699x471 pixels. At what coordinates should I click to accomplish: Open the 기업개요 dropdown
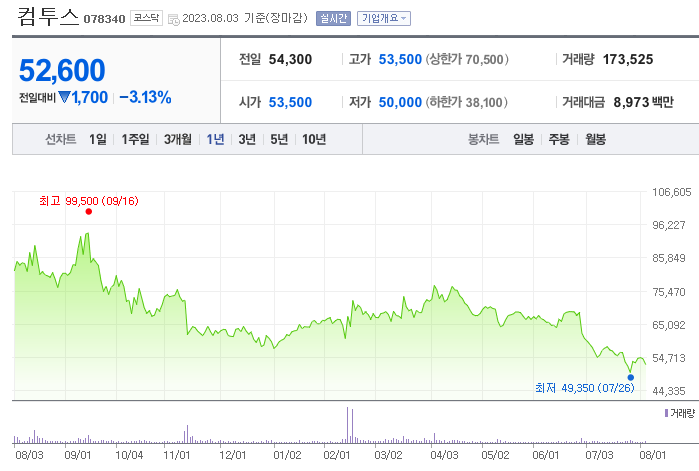(384, 18)
